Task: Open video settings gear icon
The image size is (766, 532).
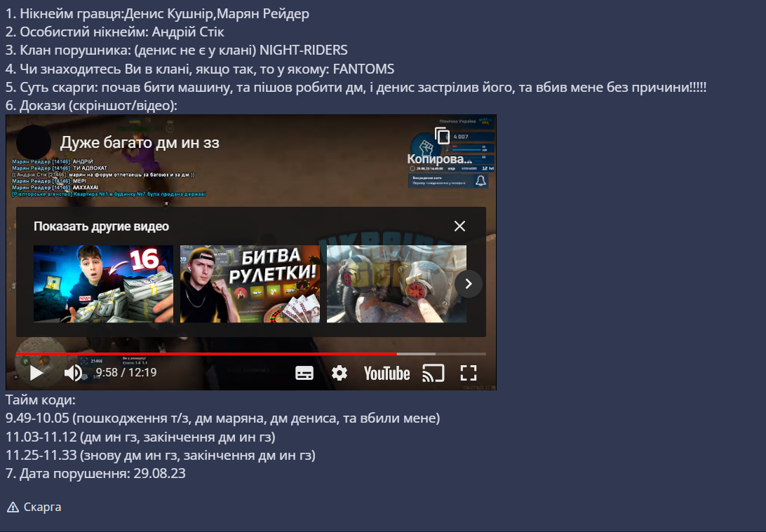Action: coord(340,373)
